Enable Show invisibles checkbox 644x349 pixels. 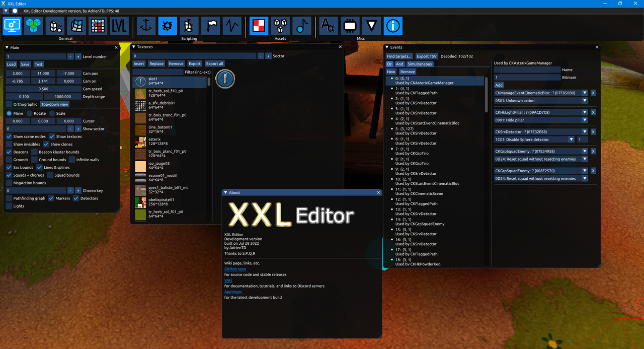tap(9, 144)
